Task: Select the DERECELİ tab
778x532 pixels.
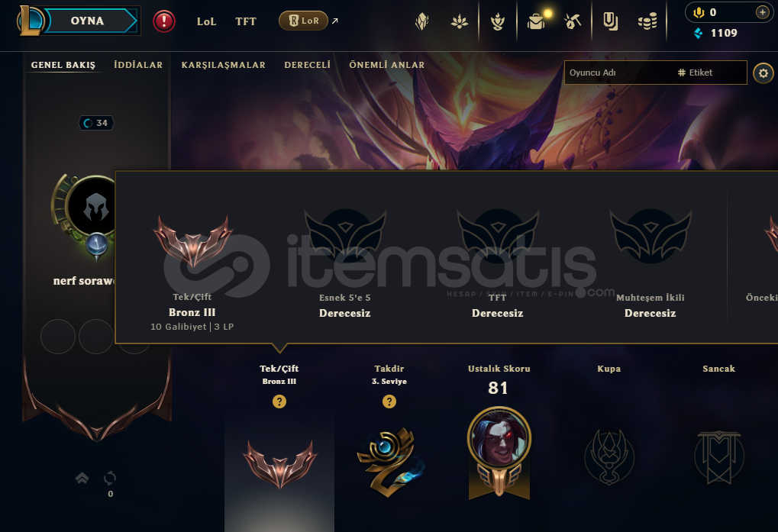Action: pyautogui.click(x=307, y=65)
